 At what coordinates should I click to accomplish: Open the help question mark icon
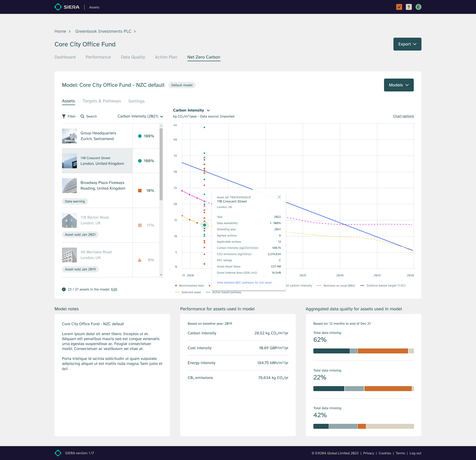click(409, 7)
